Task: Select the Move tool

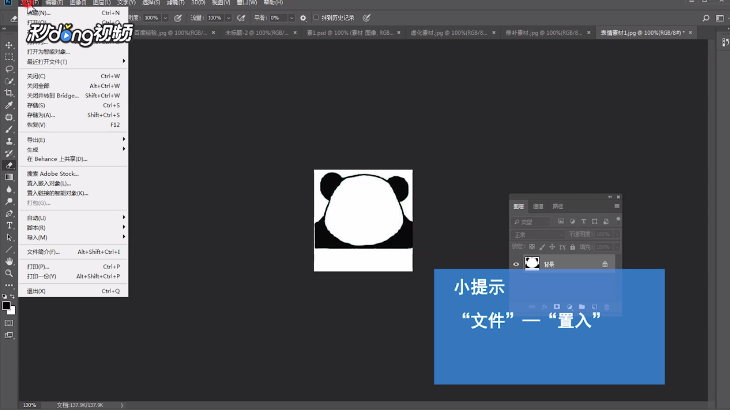Action: tap(9, 45)
